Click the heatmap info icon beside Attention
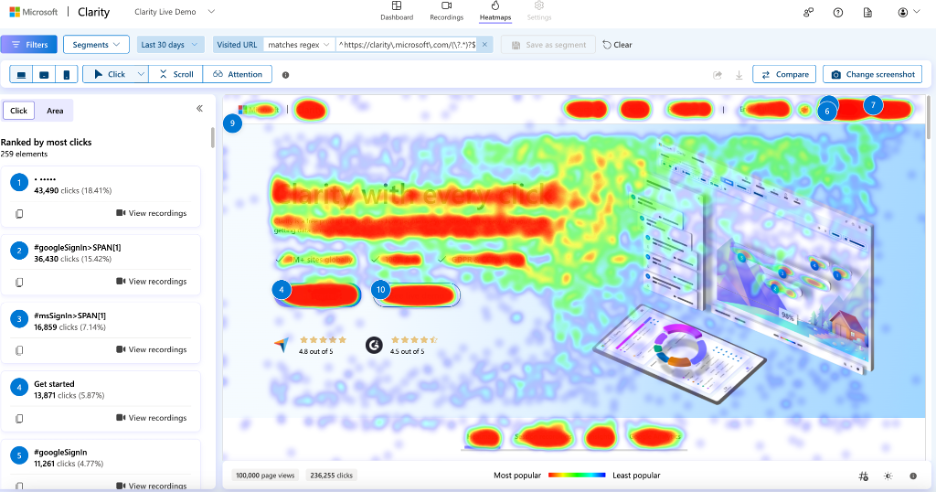 (x=286, y=75)
